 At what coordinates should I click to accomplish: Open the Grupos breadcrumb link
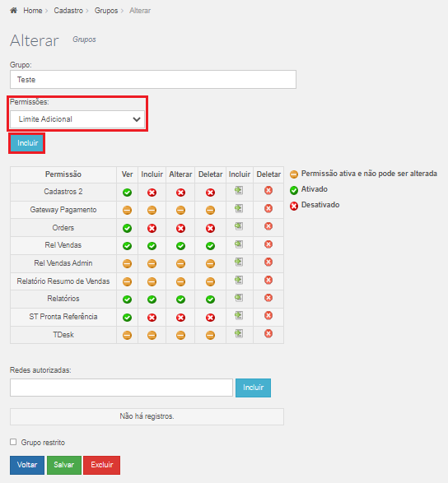click(x=106, y=11)
